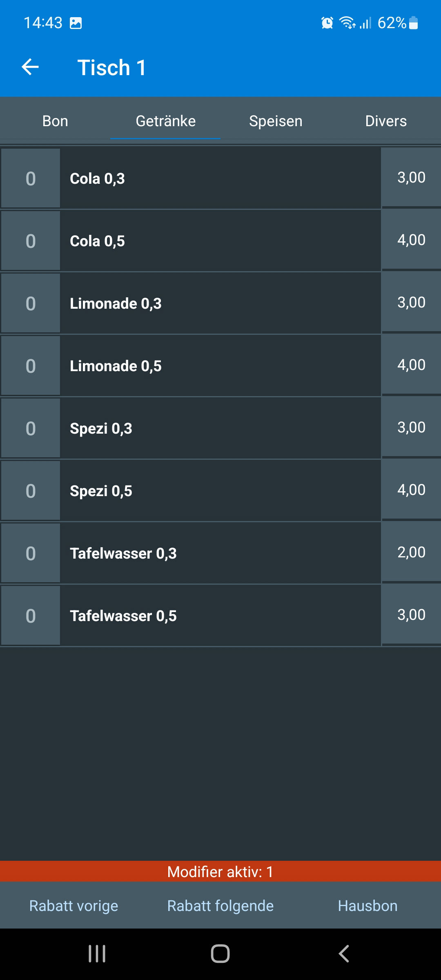Tap the quantity counter for Spezi 0,5

[31, 491]
